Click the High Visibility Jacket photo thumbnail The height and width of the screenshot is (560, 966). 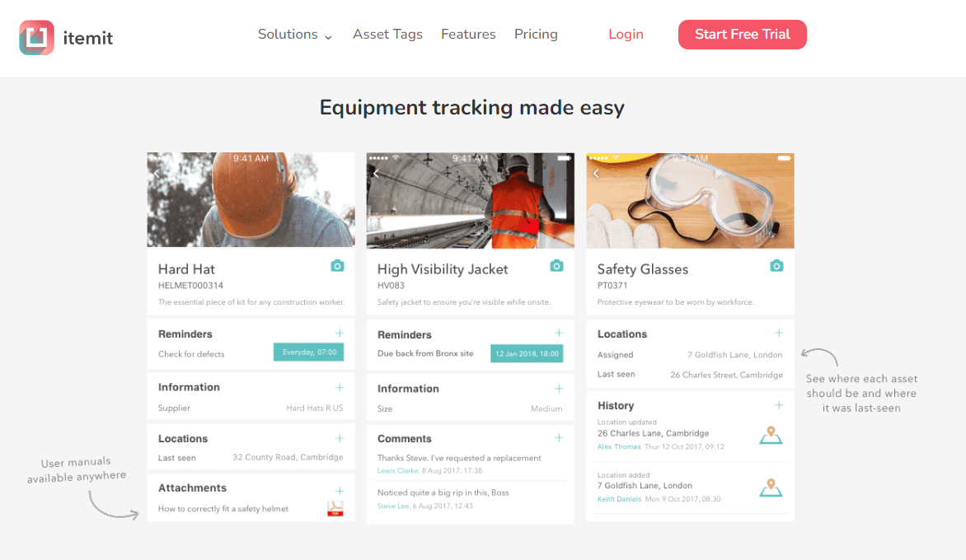(x=470, y=201)
